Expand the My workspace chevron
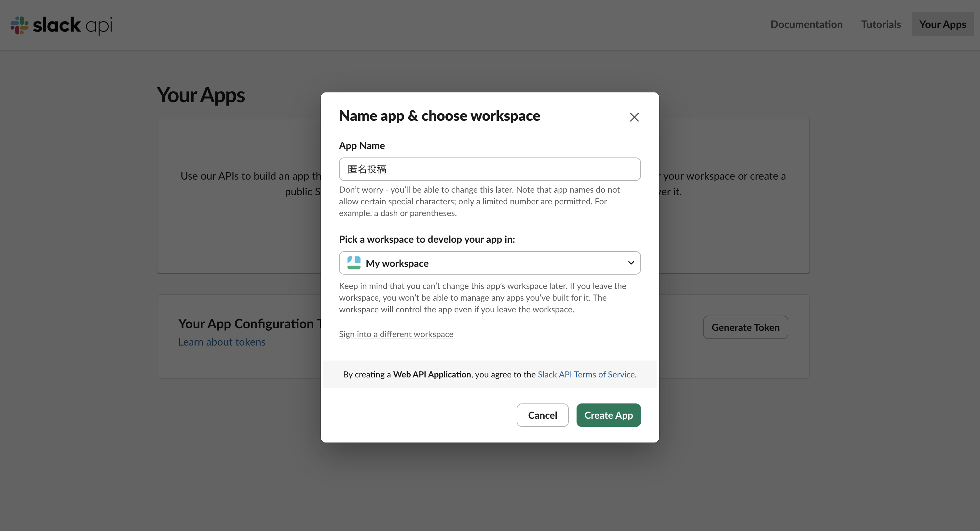The height and width of the screenshot is (531, 980). click(630, 263)
